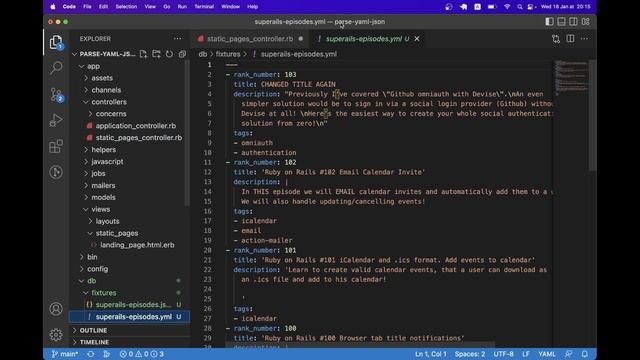
Task: Create a new folder in the explorer
Action: point(156,54)
